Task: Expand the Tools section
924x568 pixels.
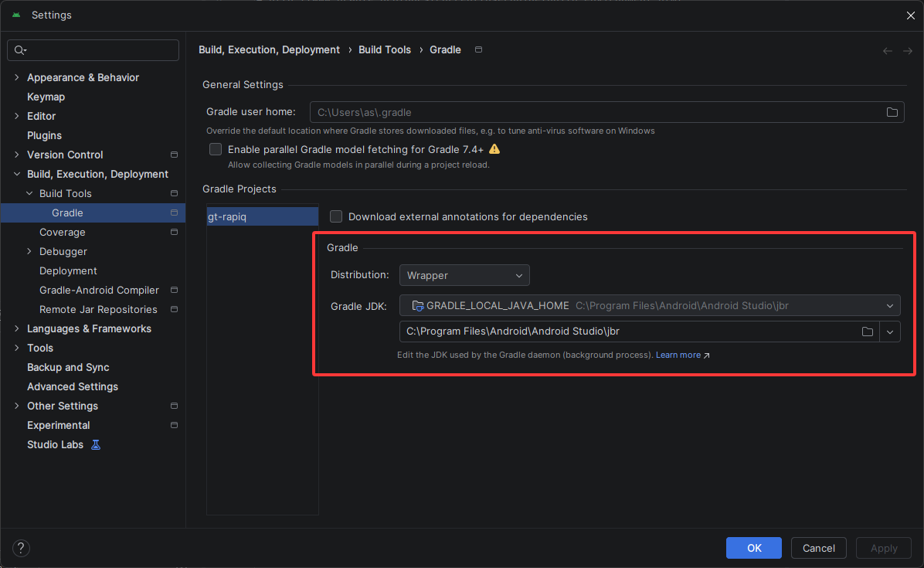Action: coord(16,349)
